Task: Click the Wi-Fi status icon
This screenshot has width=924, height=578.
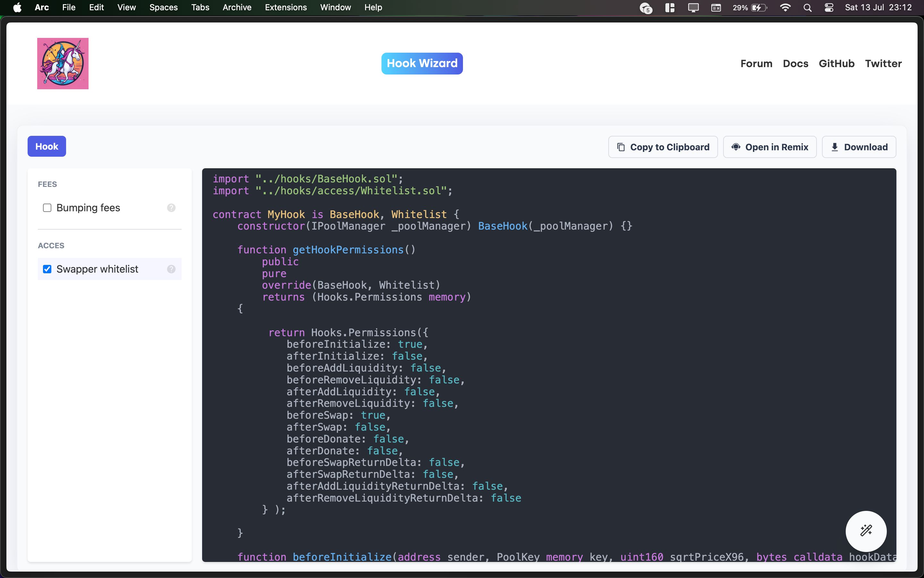Action: point(785,8)
